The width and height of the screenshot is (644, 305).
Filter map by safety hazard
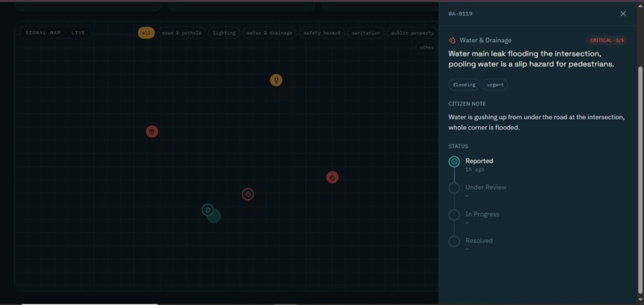[322, 33]
